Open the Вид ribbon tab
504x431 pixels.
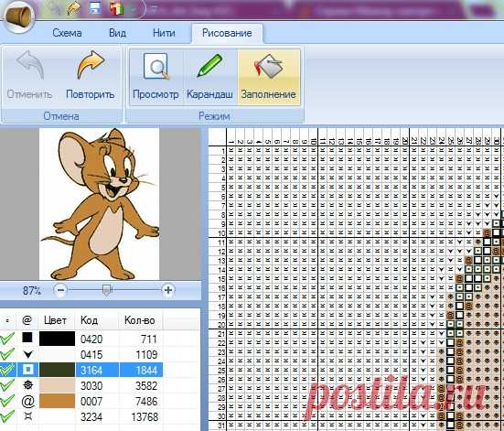coord(117,33)
